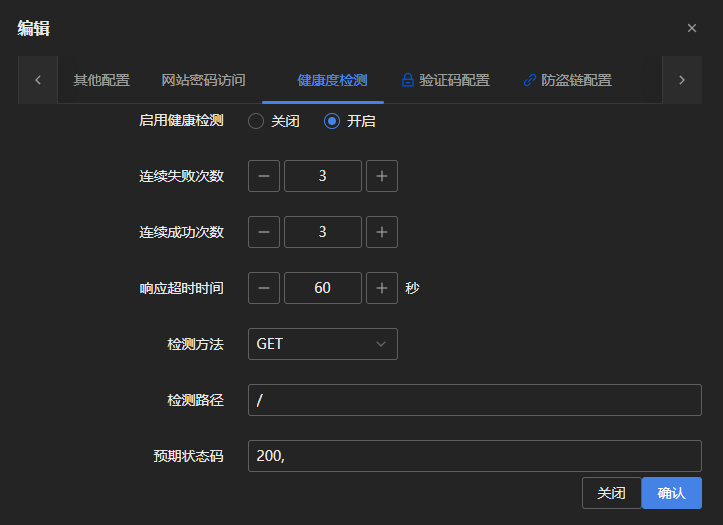Decrease the 连续成功次数 value

[264, 232]
